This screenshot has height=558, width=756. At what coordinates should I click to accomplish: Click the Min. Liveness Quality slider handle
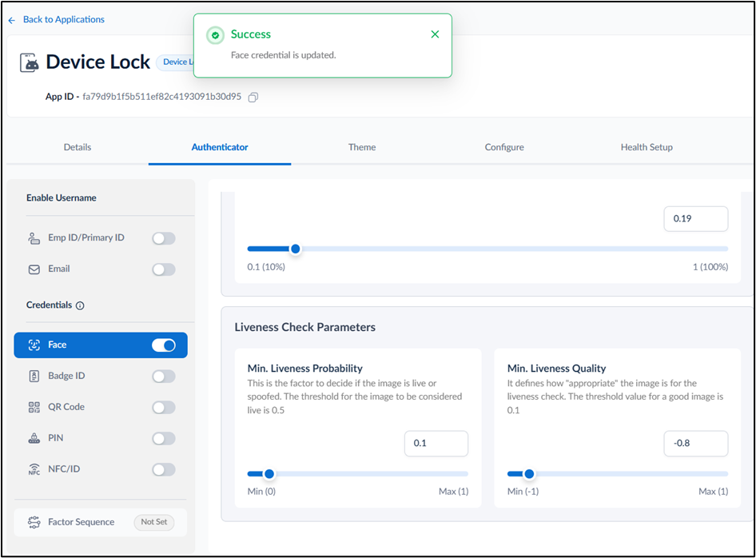click(529, 474)
